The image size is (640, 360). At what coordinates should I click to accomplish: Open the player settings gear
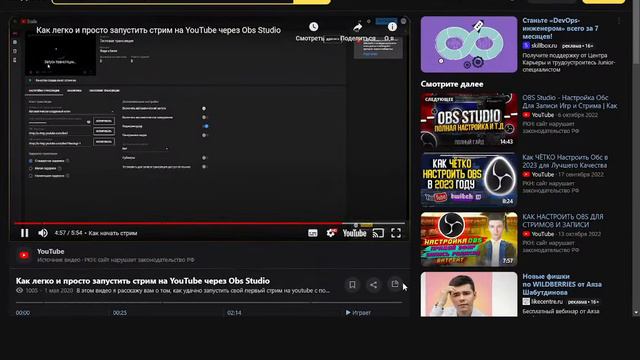pos(331,233)
